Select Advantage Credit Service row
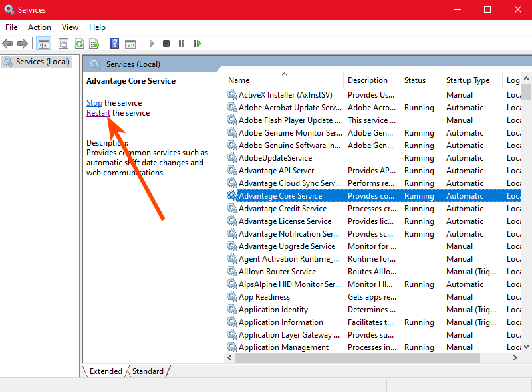The width and height of the screenshot is (532, 392). [x=373, y=208]
